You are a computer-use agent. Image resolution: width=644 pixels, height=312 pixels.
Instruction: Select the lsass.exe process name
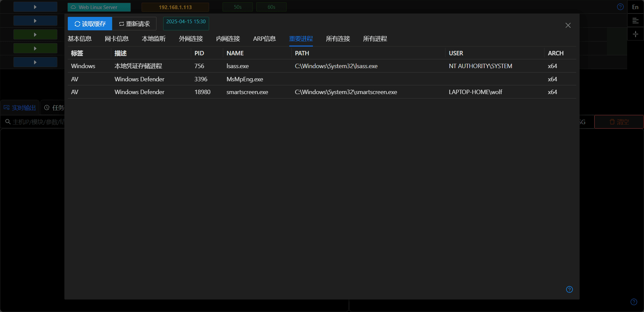click(x=238, y=66)
